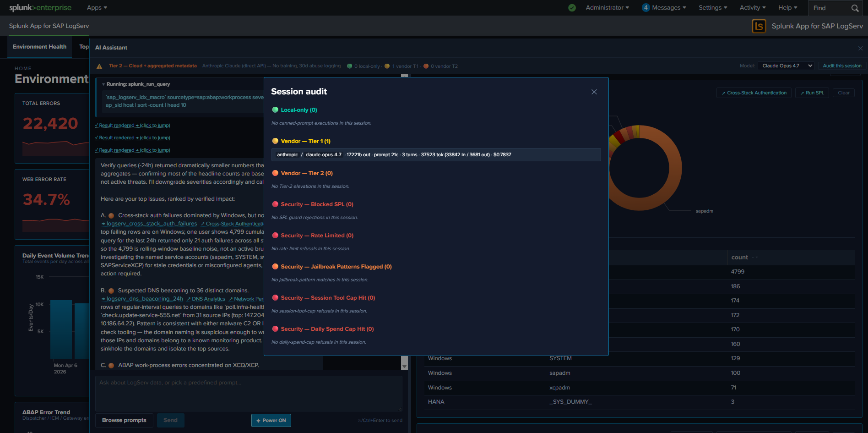The image size is (868, 433).
Task: Open the logserv_dns_beaconing_24h link
Action: (142, 299)
